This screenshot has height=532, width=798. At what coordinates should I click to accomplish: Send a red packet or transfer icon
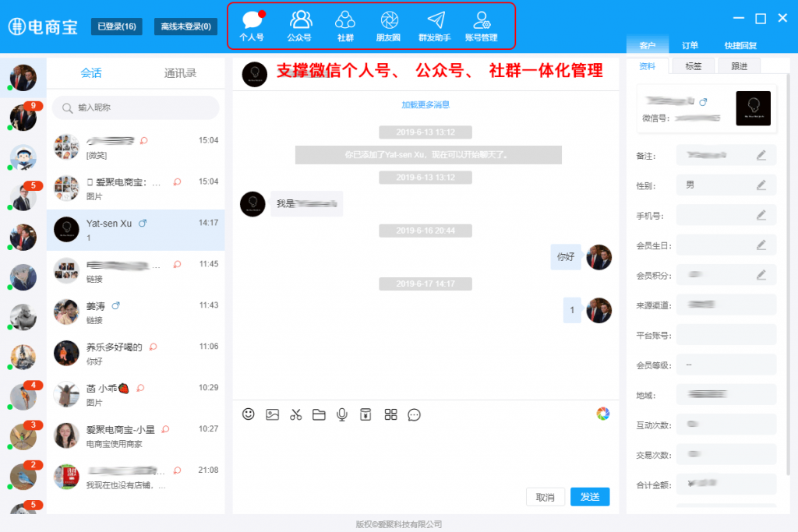point(365,414)
